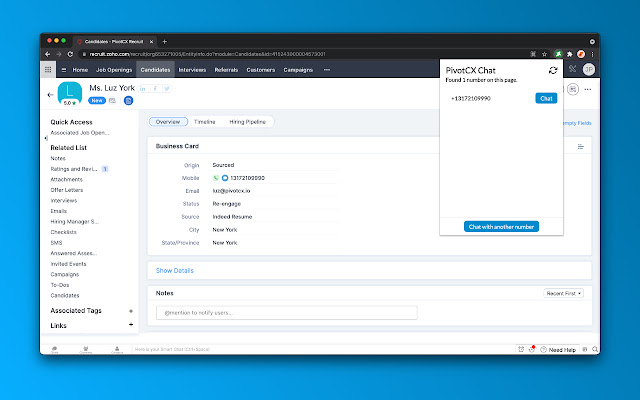The height and width of the screenshot is (400, 640).
Task: Open the Customers module
Action: coord(260,70)
